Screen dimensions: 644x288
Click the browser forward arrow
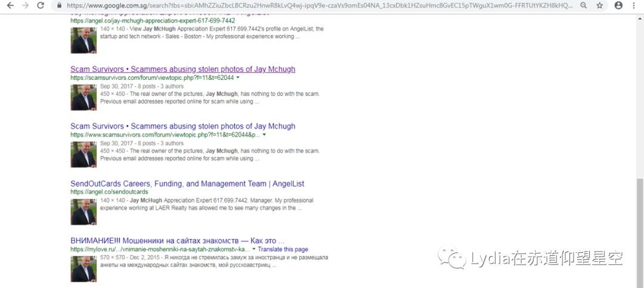pos(25,5)
